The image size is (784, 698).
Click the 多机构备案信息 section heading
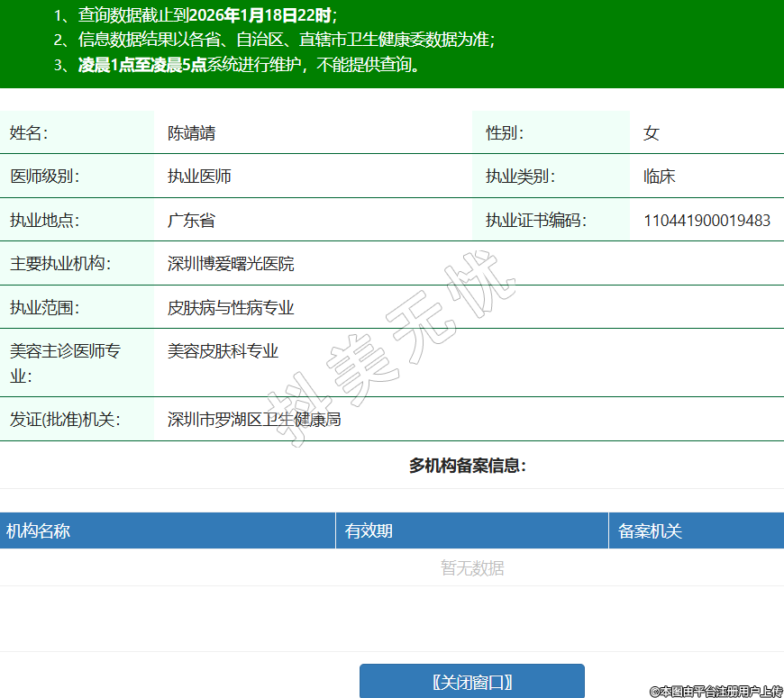pyautogui.click(x=467, y=466)
